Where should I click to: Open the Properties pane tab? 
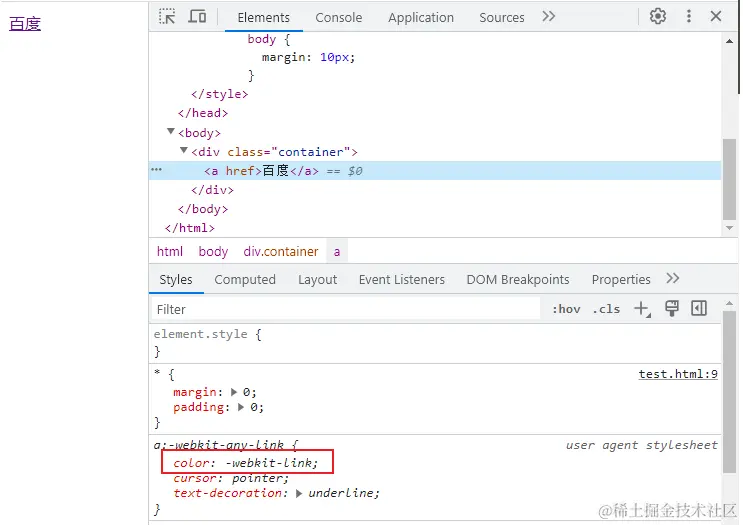tap(621, 280)
